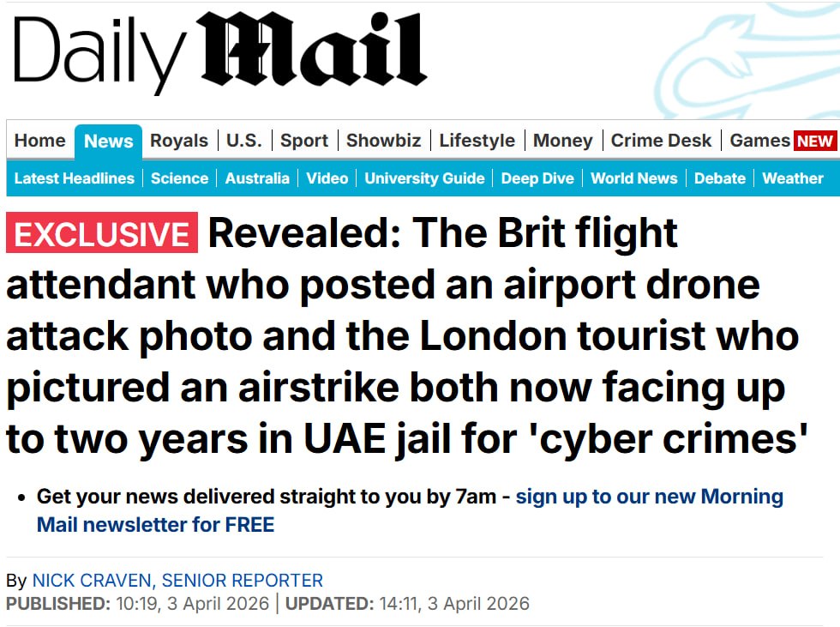Image resolution: width=840 pixels, height=627 pixels.
Task: Open the Games section
Action: point(759,141)
